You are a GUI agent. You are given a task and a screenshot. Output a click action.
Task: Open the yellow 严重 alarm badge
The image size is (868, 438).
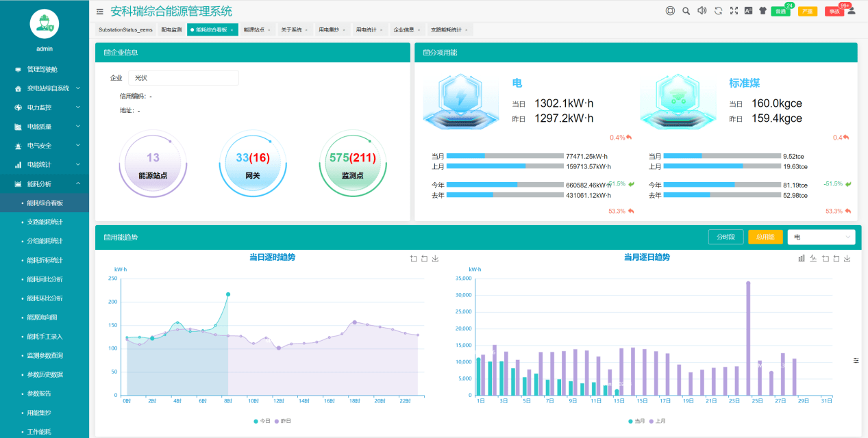(808, 12)
